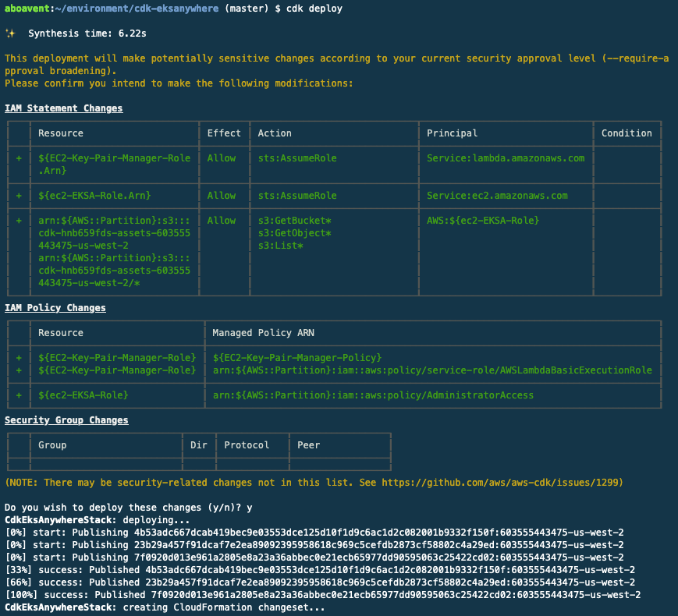678x616 pixels.
Task: Click the '[100%] success: Published' line
Action: 322,595
